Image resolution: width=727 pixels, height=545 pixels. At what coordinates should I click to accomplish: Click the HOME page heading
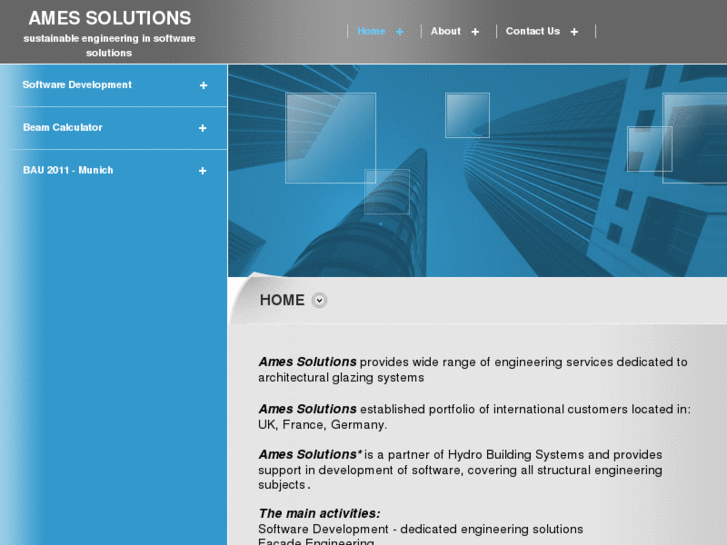[282, 300]
